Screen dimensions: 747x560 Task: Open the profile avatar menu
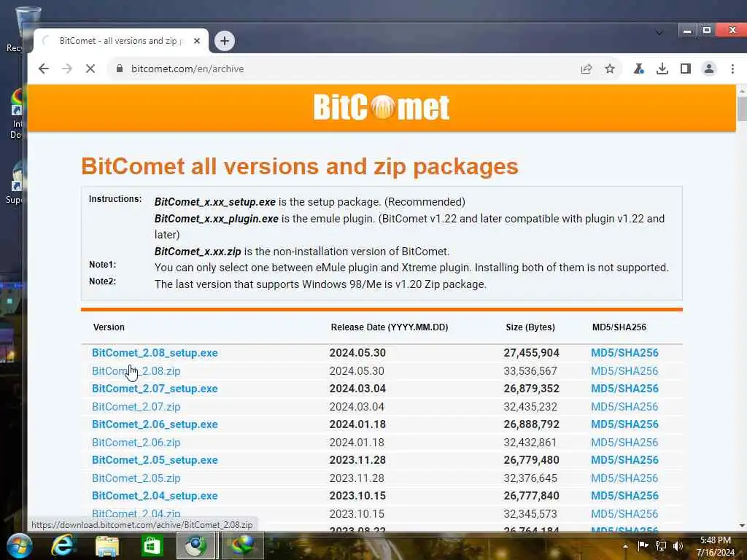click(709, 69)
